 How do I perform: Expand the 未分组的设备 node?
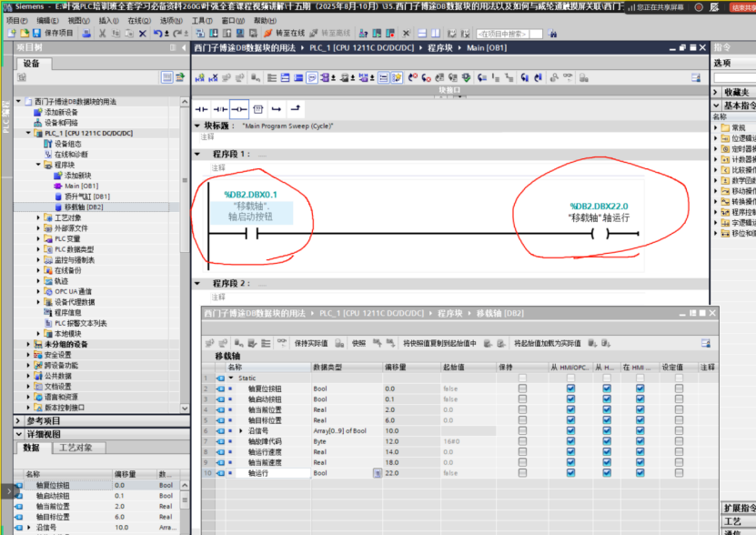[28, 344]
